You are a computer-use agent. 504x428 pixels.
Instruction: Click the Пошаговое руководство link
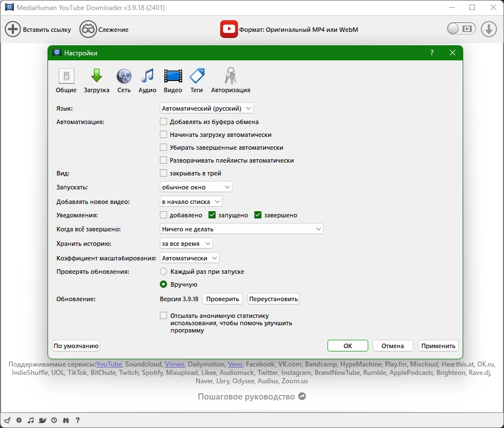[246, 397]
